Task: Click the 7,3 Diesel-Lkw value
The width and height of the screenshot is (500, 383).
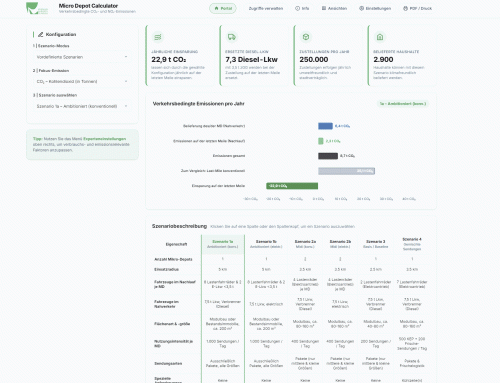Action: point(251,60)
